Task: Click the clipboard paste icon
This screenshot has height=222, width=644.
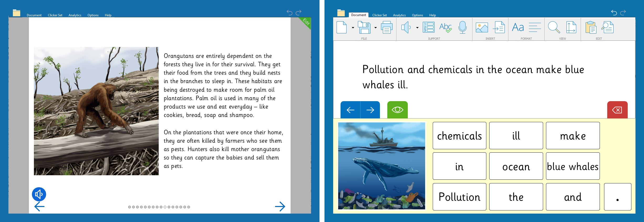Action: tap(591, 28)
